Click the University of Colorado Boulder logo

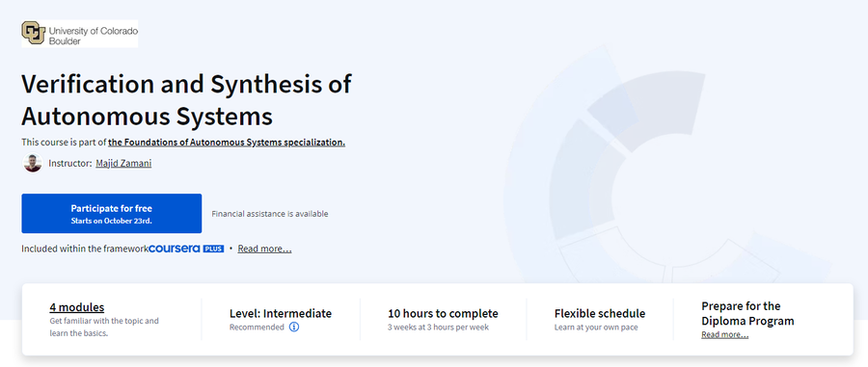point(80,34)
